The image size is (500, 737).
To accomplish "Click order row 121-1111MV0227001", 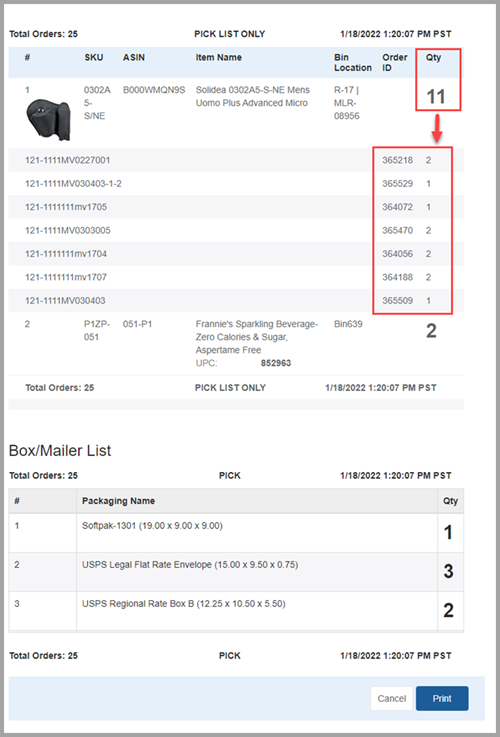I will [236, 160].
